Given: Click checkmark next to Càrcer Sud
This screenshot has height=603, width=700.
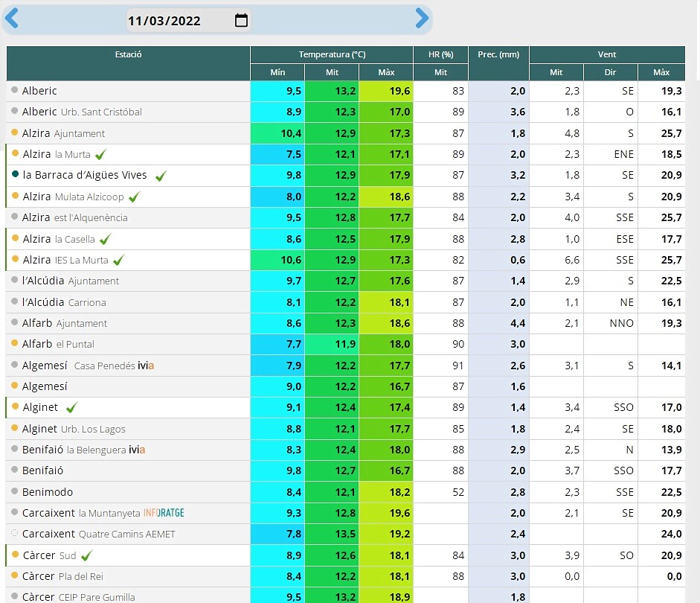Looking at the screenshot, I should [86, 555].
